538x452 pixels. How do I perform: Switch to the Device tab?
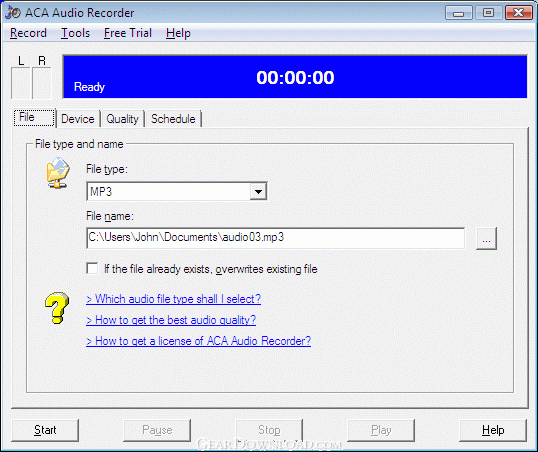click(x=78, y=119)
